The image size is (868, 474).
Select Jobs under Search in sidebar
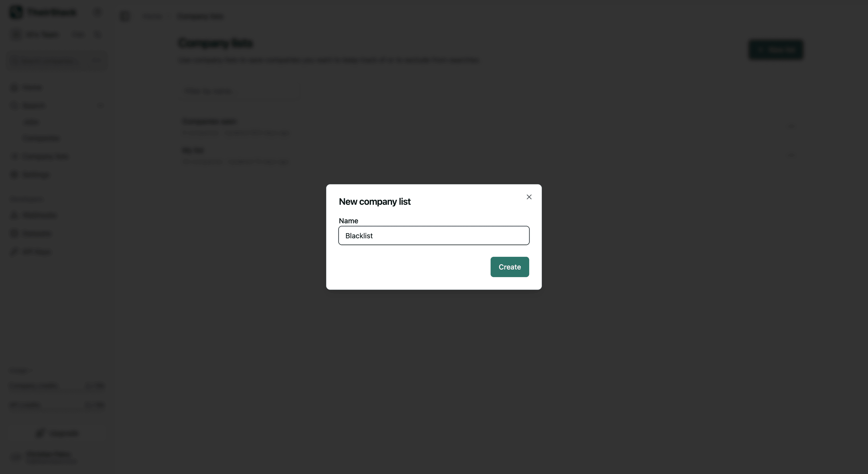click(31, 122)
